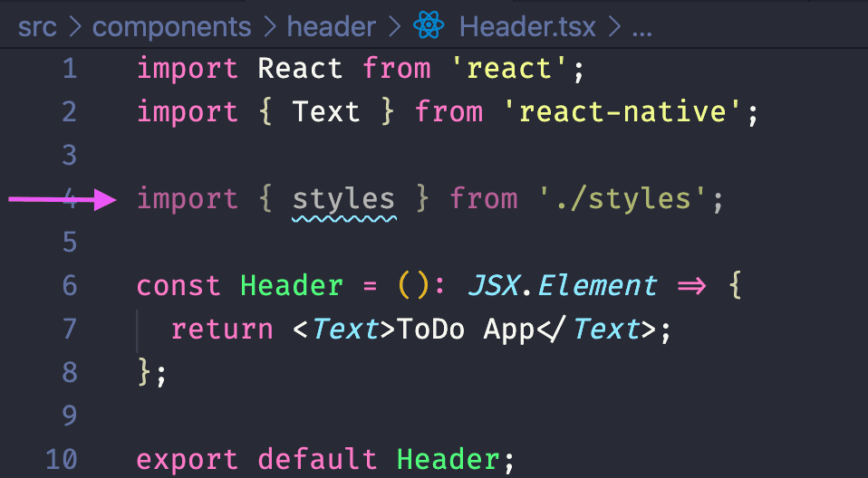Click the React icon in the breadcrumb
The width and height of the screenshot is (868, 478).
click(428, 26)
